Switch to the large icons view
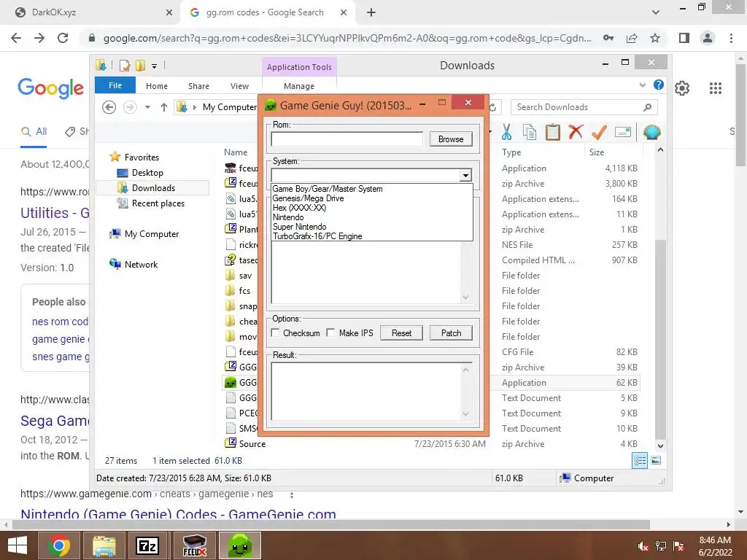 tap(656, 461)
